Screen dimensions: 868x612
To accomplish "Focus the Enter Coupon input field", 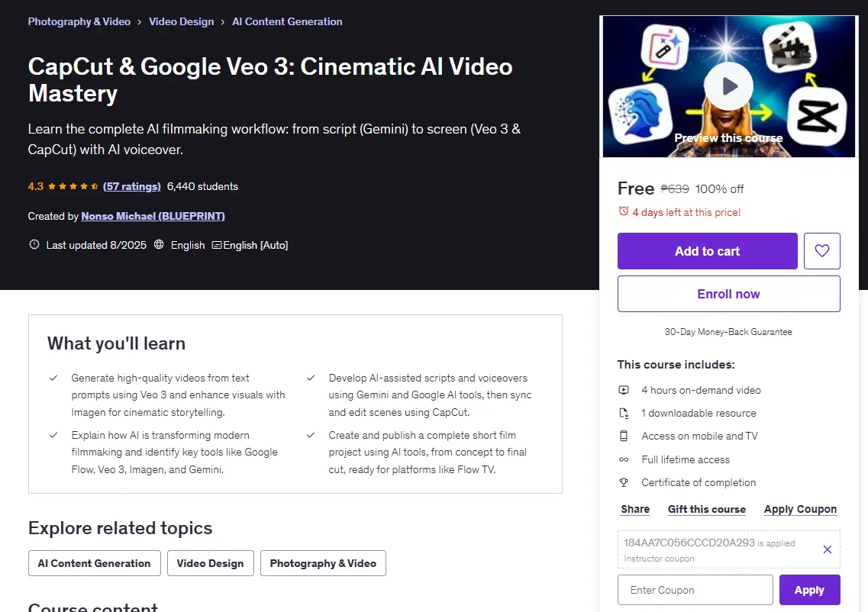I will click(x=695, y=590).
